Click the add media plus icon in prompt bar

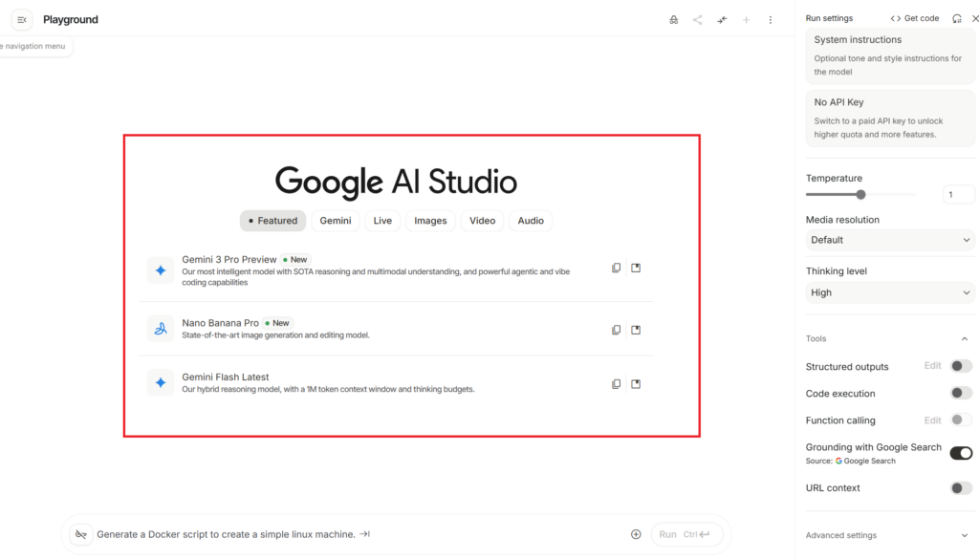tap(636, 534)
